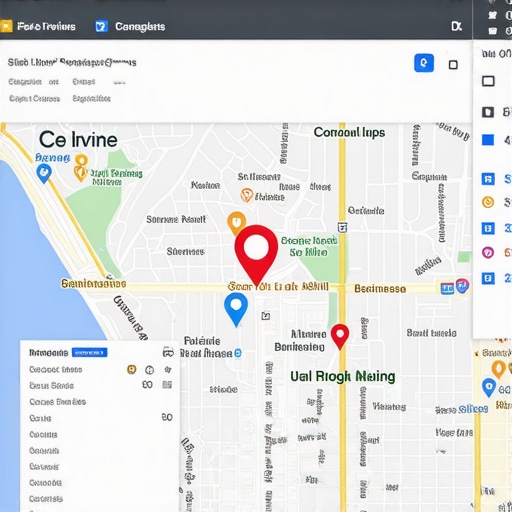
Task: Click the Conool Inps label at the map's top
Action: pyautogui.click(x=349, y=133)
